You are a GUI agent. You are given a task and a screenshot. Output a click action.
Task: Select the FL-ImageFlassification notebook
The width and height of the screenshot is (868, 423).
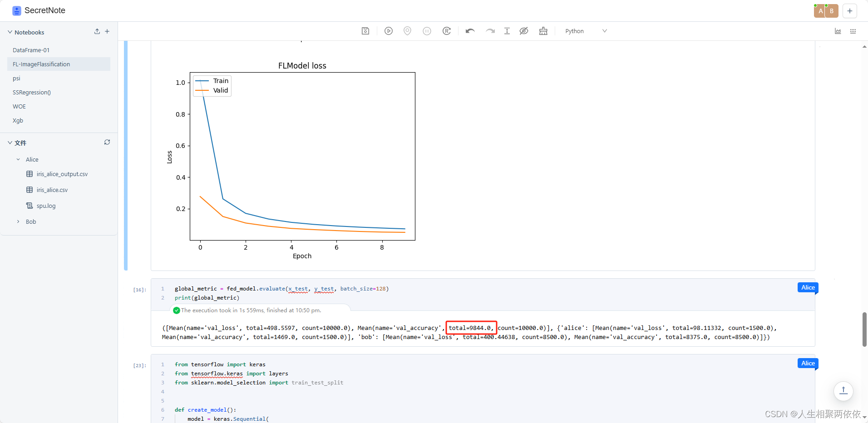pyautogui.click(x=59, y=64)
